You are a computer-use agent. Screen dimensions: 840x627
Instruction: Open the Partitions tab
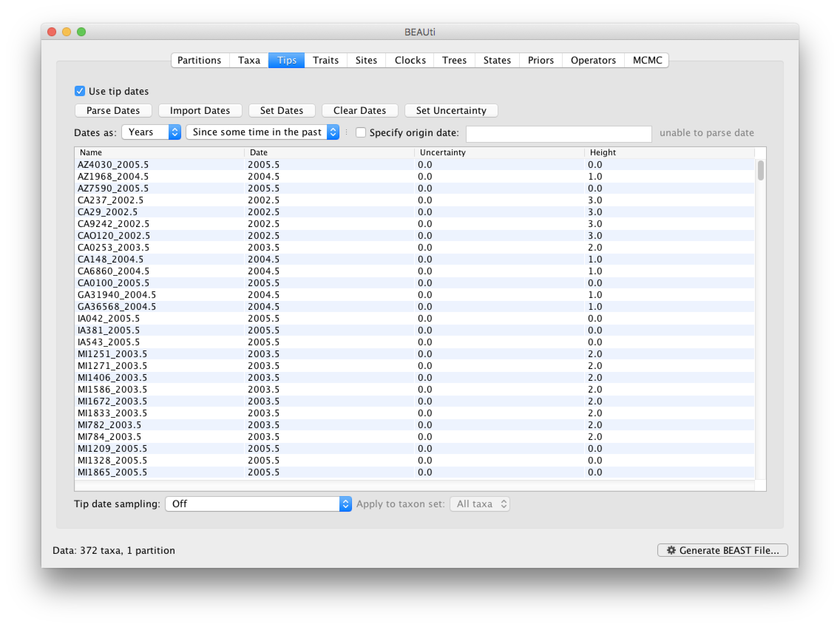[x=200, y=60]
